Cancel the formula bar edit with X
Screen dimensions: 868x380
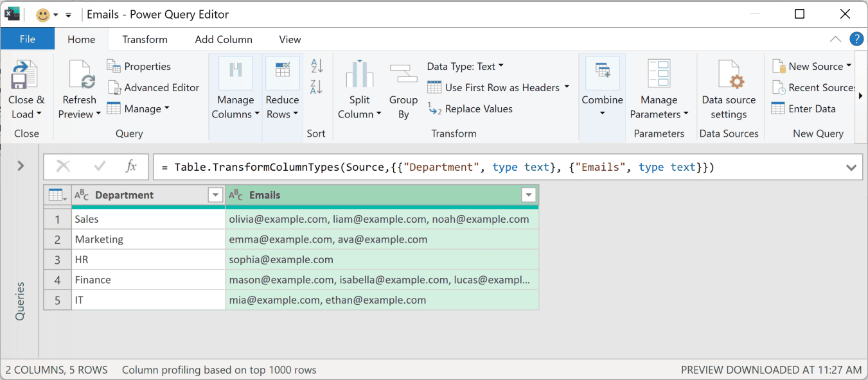tap(64, 167)
